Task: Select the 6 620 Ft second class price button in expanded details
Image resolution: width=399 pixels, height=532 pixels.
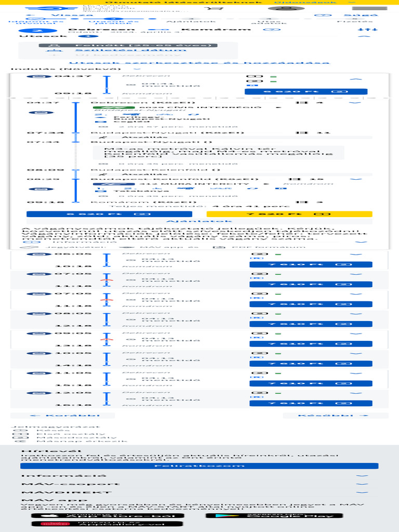Action: coord(109,214)
